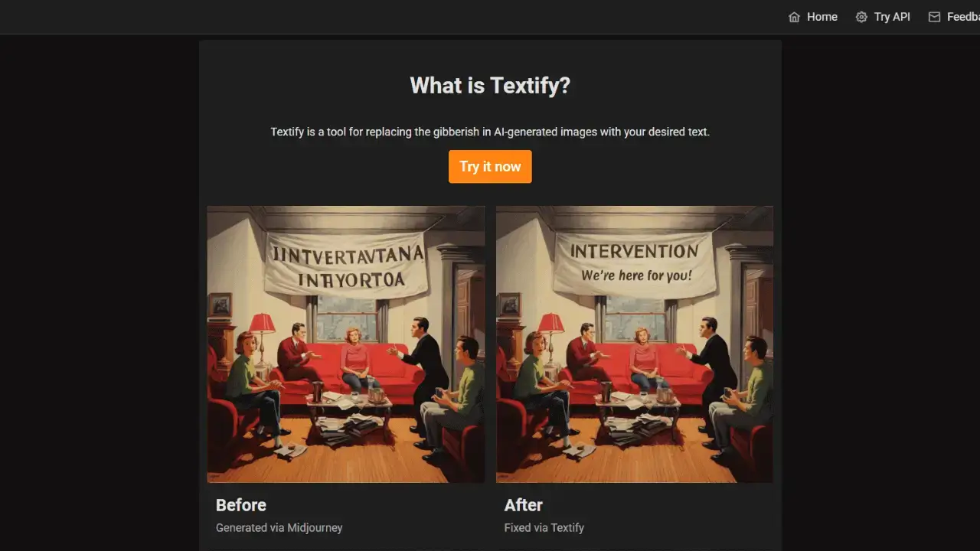Image resolution: width=980 pixels, height=551 pixels.
Task: Click the After label under the image
Action: click(x=524, y=505)
